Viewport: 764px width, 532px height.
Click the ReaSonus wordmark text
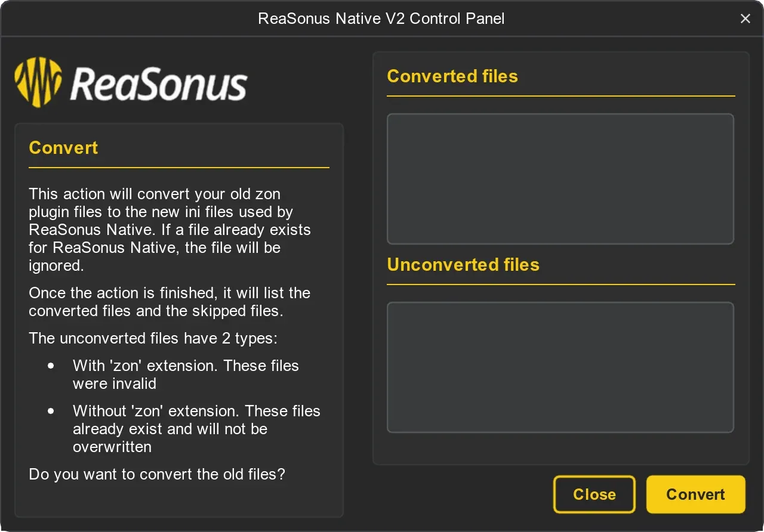[x=159, y=84]
